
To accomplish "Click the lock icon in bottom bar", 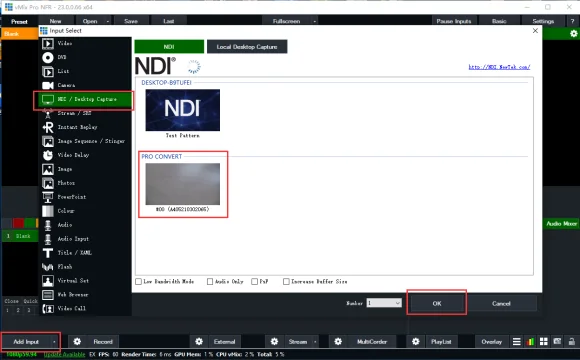I will pyautogui.click(x=571, y=342).
